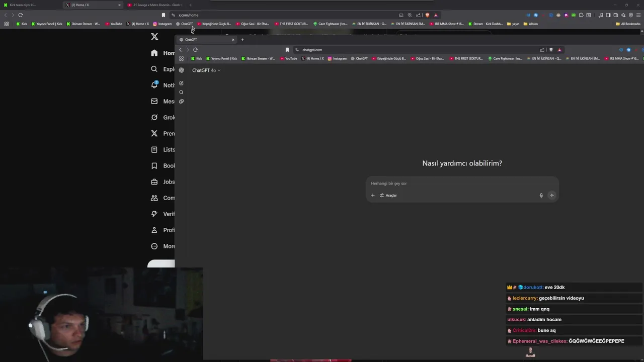Click the microphone dictation icon

(541, 195)
